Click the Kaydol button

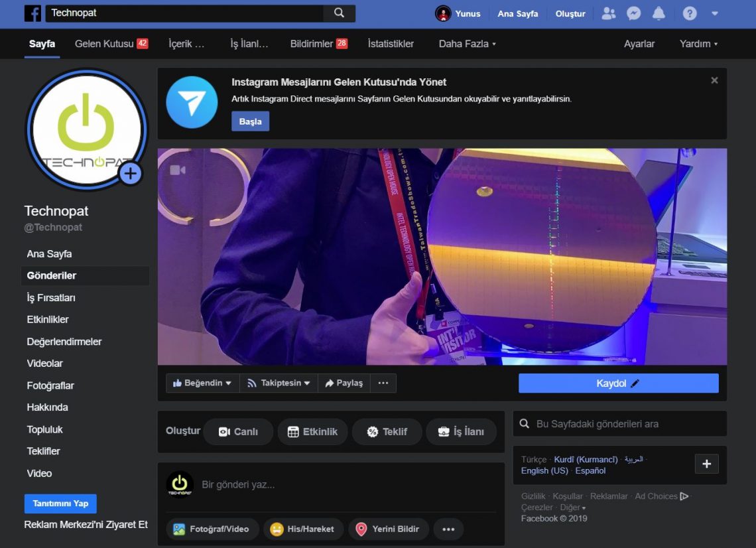[x=618, y=383]
